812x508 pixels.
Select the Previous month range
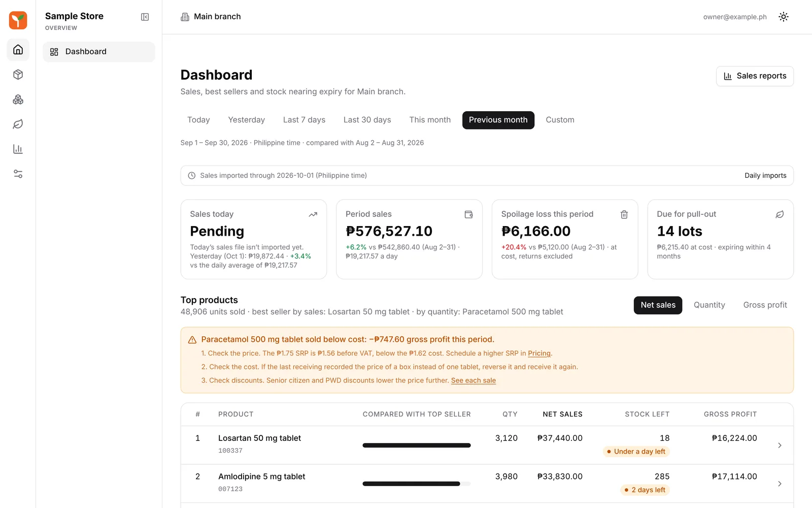click(x=498, y=120)
